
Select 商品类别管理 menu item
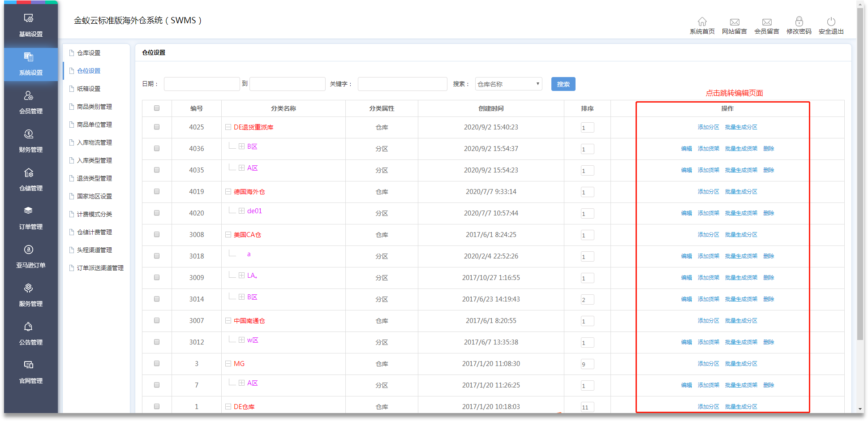pos(94,107)
